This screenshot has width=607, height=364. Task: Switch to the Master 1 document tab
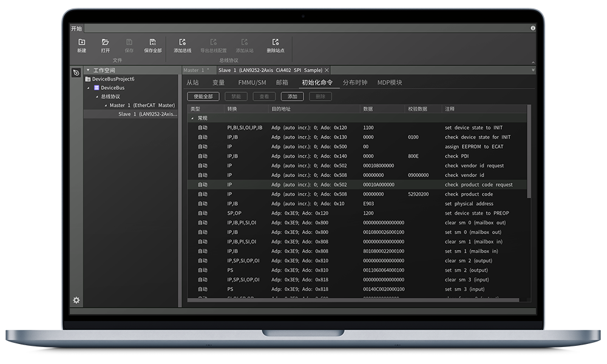point(195,70)
